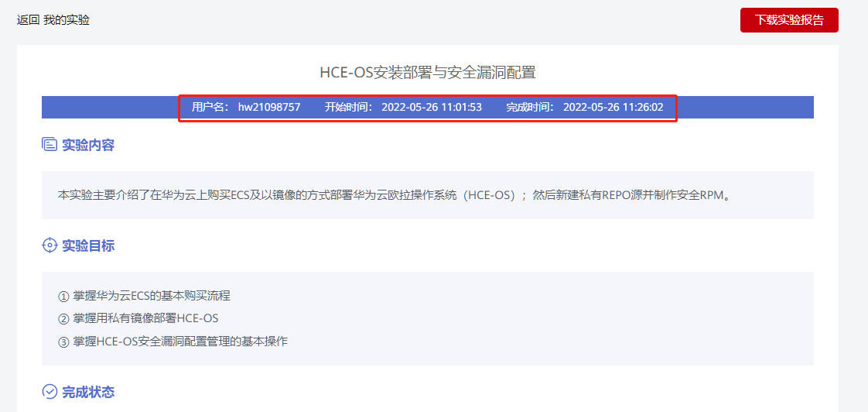Click the report title HCE-OS安装部署与安全漏洞配置

[428, 72]
